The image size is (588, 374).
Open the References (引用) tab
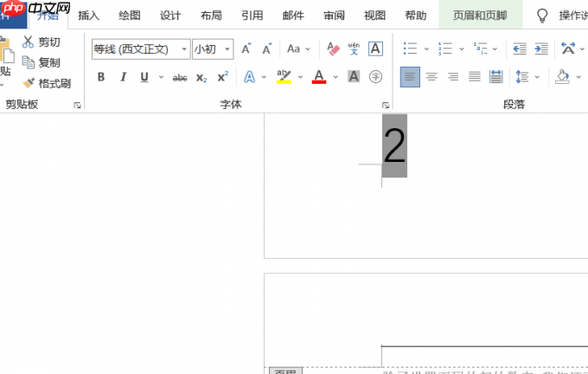tap(252, 16)
